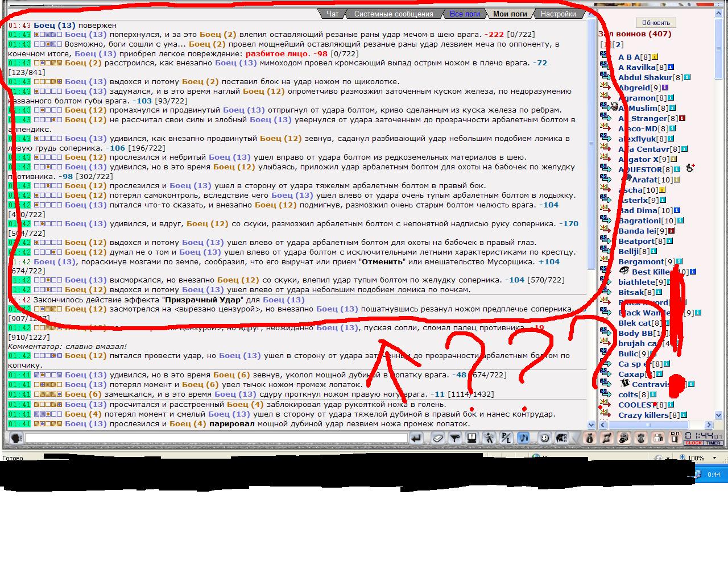The image size is (728, 582).
Task: Click the system tray clock 0:44
Action: (x=714, y=475)
